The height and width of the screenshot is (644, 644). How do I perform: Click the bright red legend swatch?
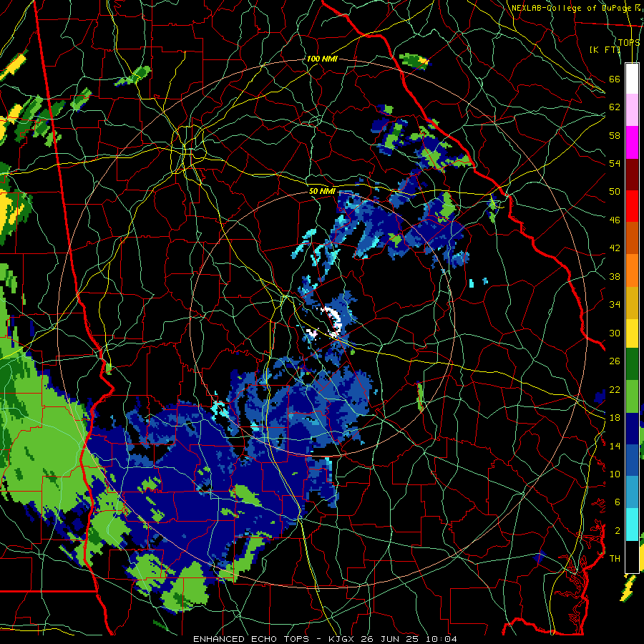pos(632,206)
